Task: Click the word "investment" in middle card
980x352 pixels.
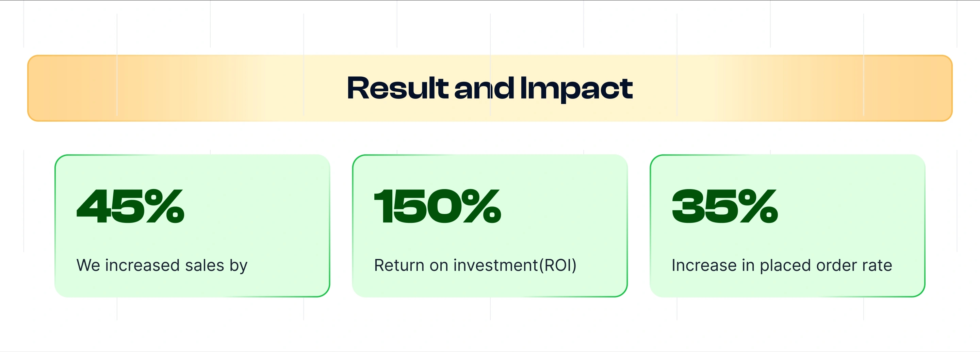Action: [x=495, y=265]
